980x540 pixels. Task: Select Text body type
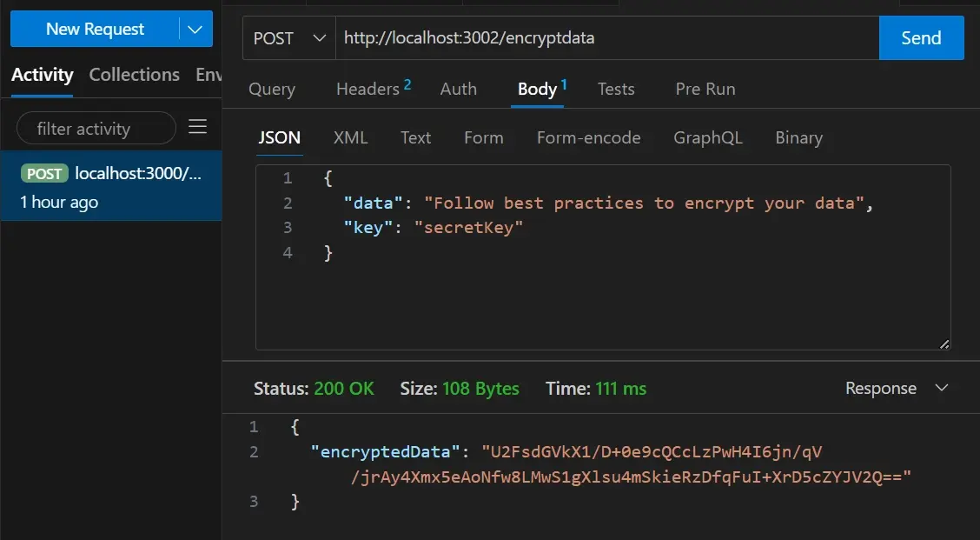415,137
